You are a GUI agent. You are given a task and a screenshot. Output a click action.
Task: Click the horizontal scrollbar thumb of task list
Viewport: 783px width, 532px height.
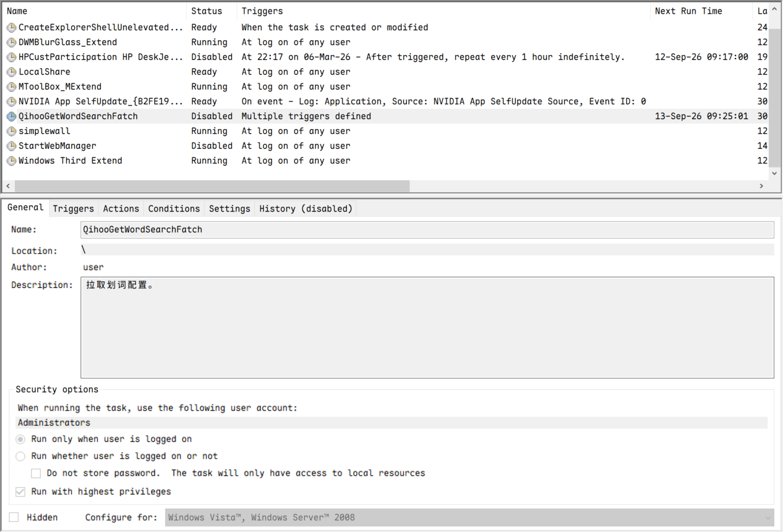(x=212, y=186)
